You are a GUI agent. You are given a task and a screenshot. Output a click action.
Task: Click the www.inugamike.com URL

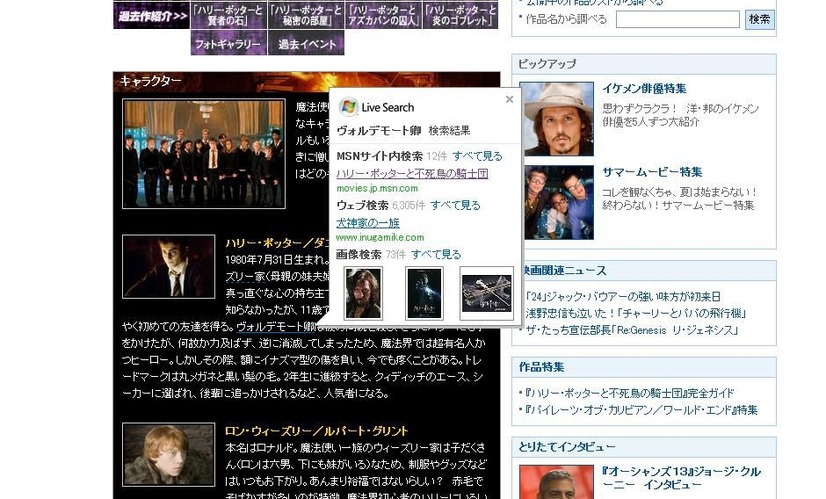380,237
